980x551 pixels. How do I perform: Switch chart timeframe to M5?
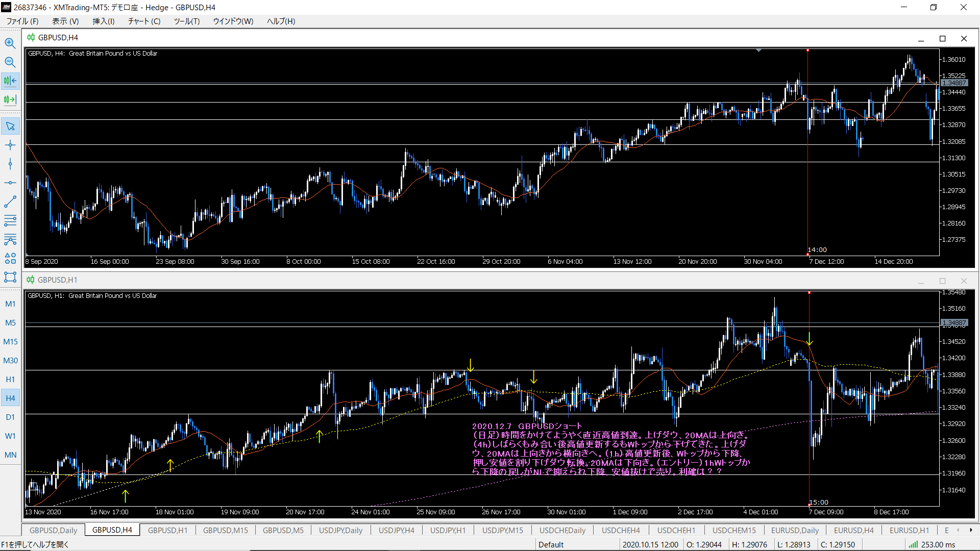coord(10,322)
